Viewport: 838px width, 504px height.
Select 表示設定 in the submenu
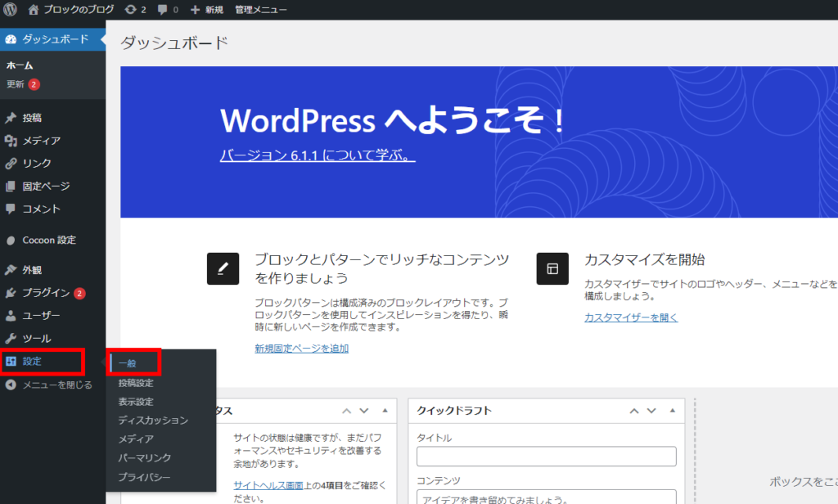click(x=136, y=402)
